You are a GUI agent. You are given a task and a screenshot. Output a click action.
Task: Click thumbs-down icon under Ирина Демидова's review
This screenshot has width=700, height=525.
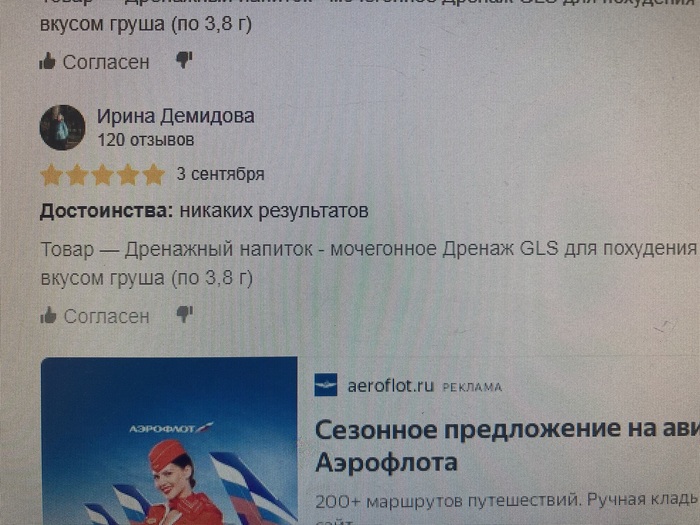(x=184, y=314)
